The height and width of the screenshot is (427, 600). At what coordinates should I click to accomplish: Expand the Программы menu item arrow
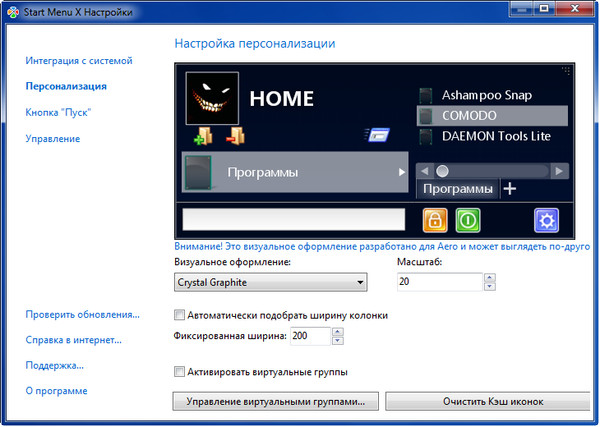coord(401,172)
